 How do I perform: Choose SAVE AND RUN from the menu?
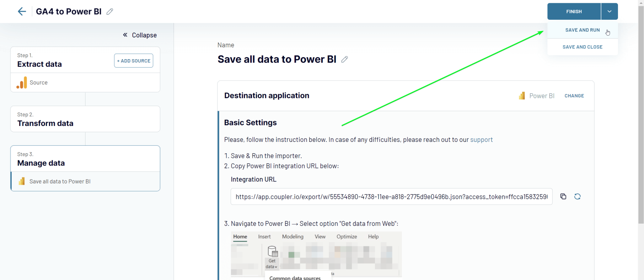pyautogui.click(x=582, y=30)
